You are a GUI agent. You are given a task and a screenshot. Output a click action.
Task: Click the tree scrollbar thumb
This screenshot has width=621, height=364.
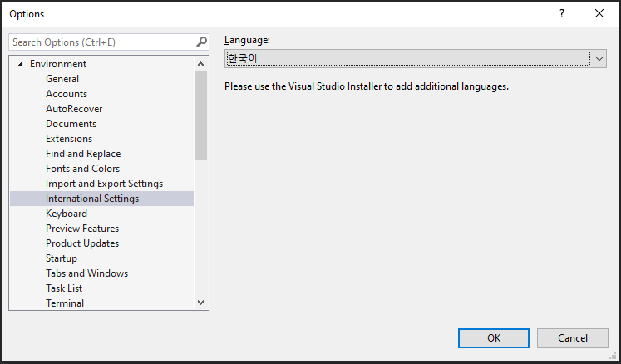click(201, 116)
